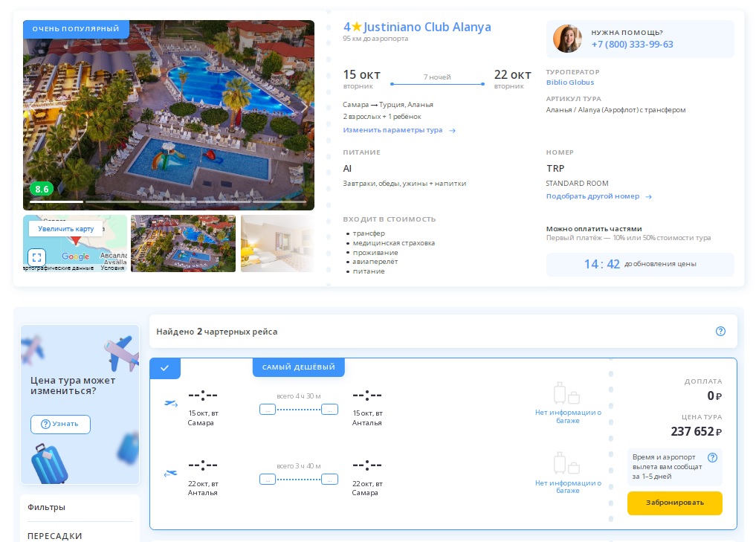Viewport: 756px width, 542px height.
Task: Click the green 8.6 rating badge
Action: (x=42, y=189)
